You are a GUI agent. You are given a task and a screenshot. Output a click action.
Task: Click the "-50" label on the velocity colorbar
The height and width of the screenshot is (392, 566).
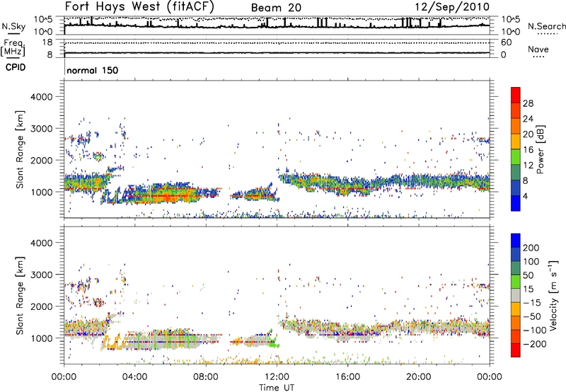point(532,316)
